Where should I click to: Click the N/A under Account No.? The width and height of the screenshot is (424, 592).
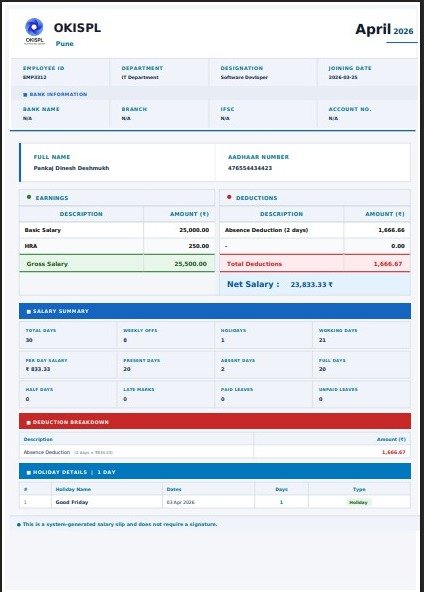(x=333, y=119)
